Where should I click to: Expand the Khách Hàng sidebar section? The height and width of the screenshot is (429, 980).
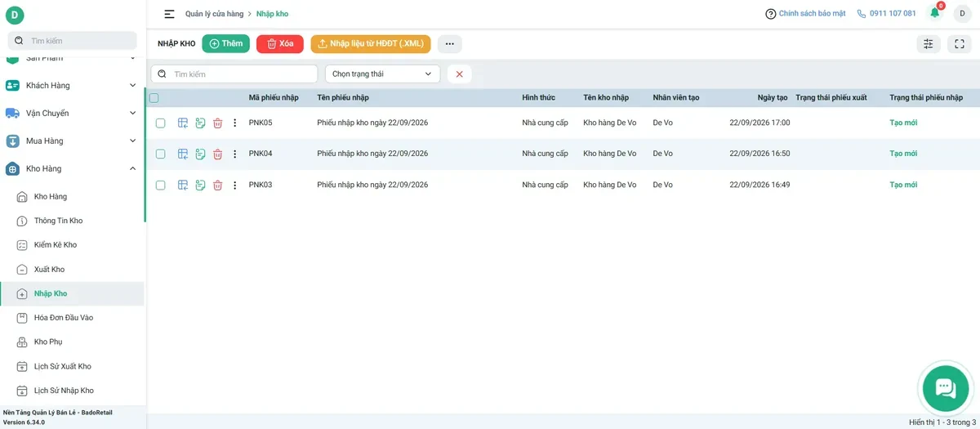click(x=72, y=86)
